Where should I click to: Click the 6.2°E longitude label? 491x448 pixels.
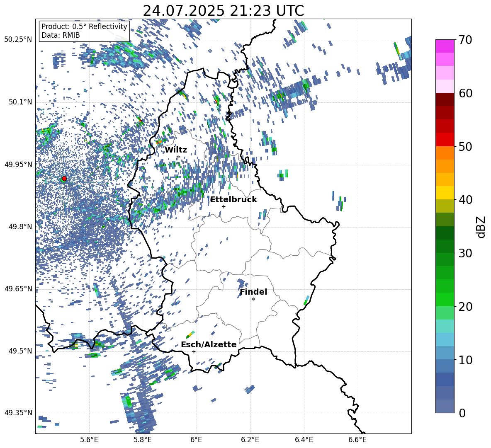tap(250, 440)
